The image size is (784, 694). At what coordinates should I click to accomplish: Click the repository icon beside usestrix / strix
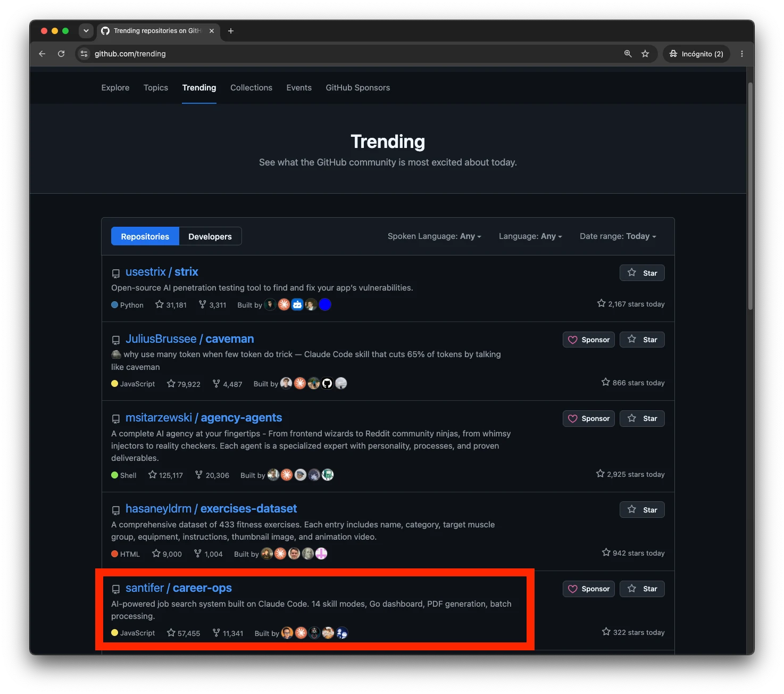point(115,274)
